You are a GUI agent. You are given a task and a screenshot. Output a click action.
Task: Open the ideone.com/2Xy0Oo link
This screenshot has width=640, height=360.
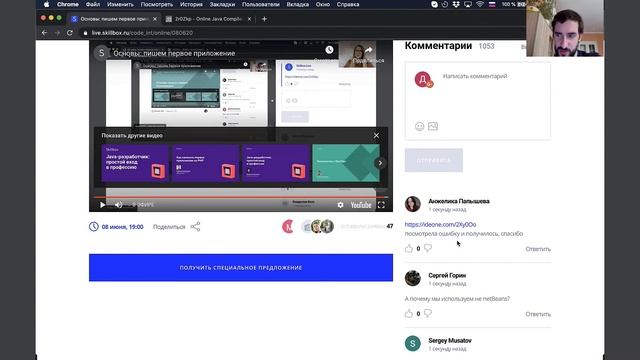pyautogui.click(x=440, y=224)
